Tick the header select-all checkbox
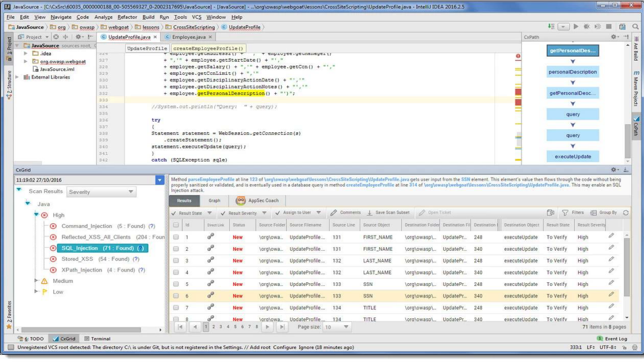Screen dimensions: 644x362 pyautogui.click(x=176, y=225)
